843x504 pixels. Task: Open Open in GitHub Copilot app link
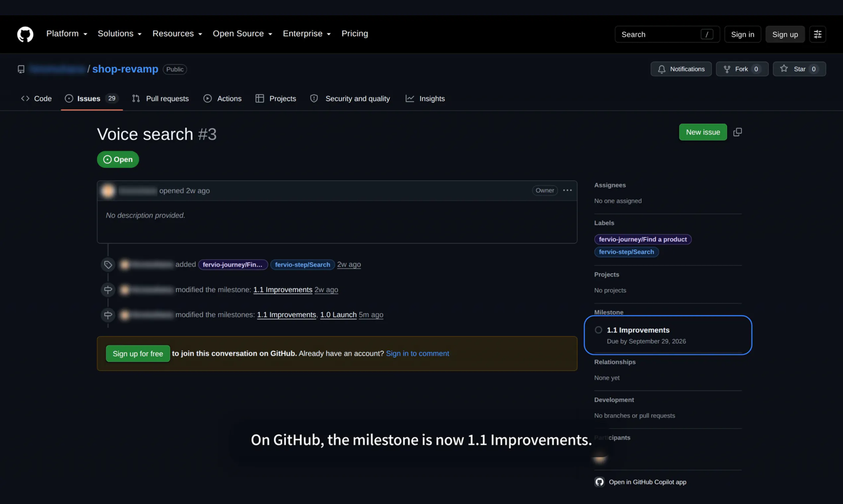tap(648, 482)
